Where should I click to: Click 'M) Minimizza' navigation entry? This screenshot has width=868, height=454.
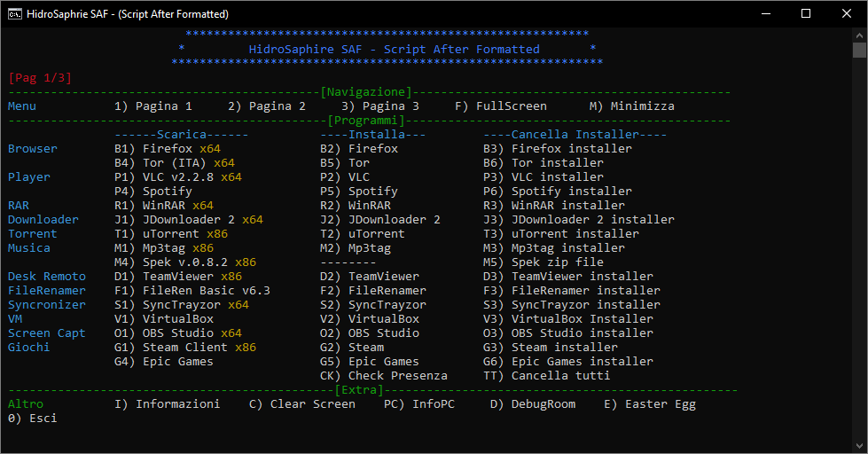coord(632,106)
